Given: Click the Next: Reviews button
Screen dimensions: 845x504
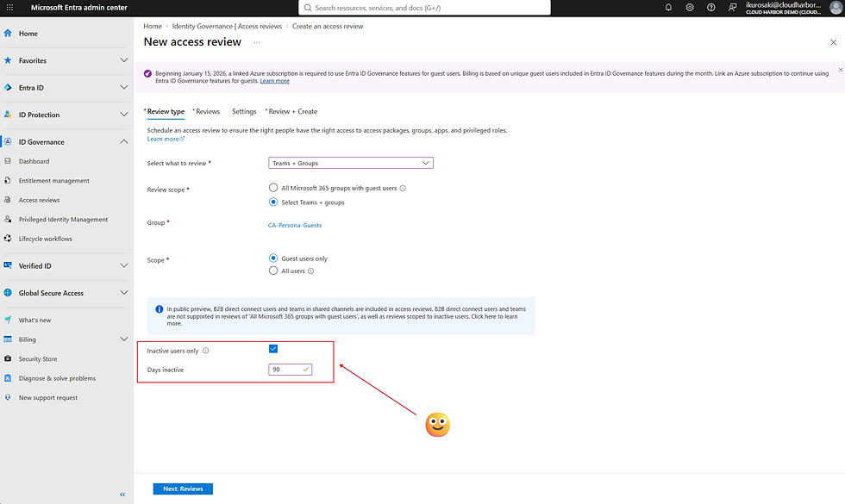Looking at the screenshot, I should pyautogui.click(x=183, y=488).
